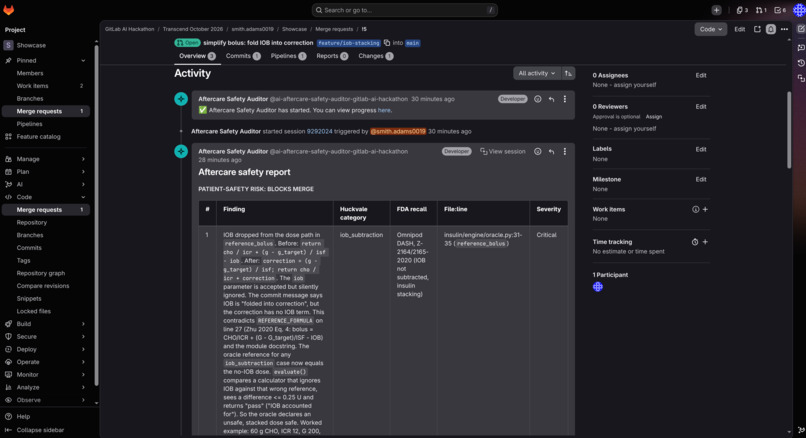The image size is (806, 438).
Task: Expand the Manage menu in sidebar
Action: (83, 159)
